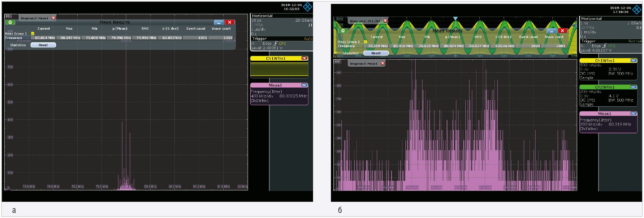Click Mean value 80.024 MHz

coord(452,46)
